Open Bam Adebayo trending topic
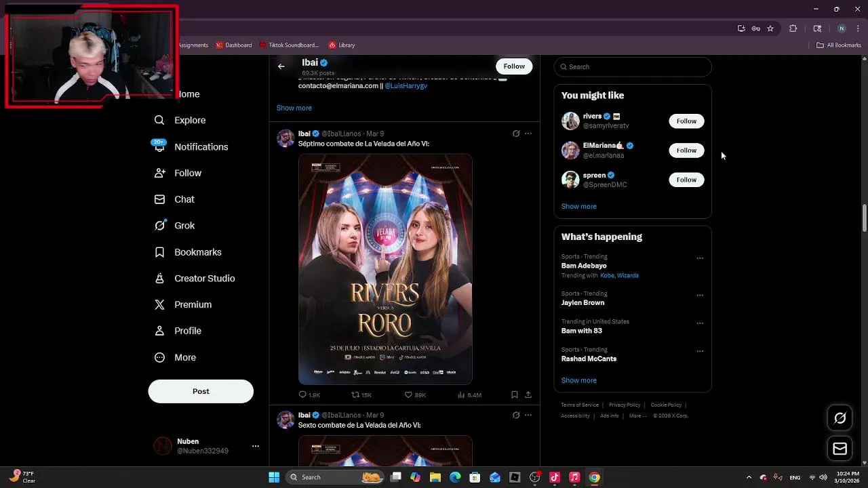868x488 pixels. click(x=584, y=266)
